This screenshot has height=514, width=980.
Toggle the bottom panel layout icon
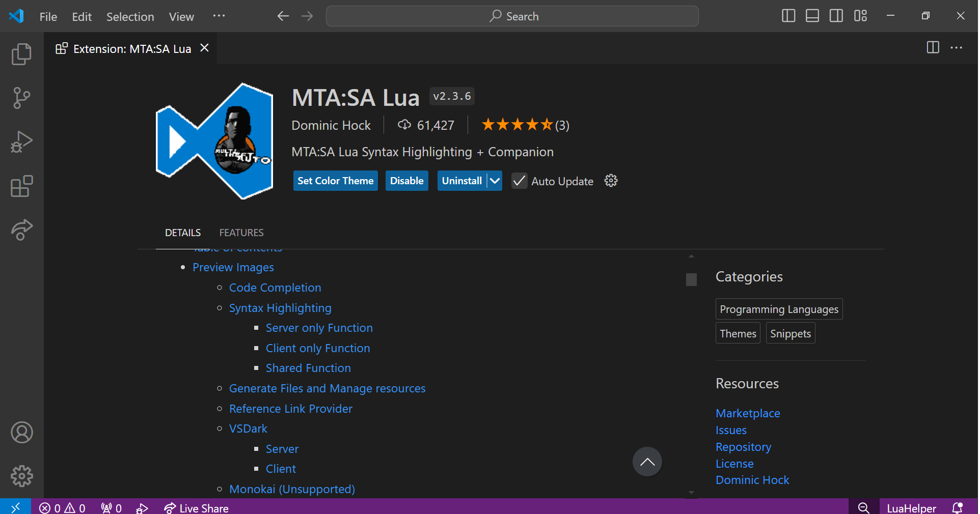coord(812,16)
